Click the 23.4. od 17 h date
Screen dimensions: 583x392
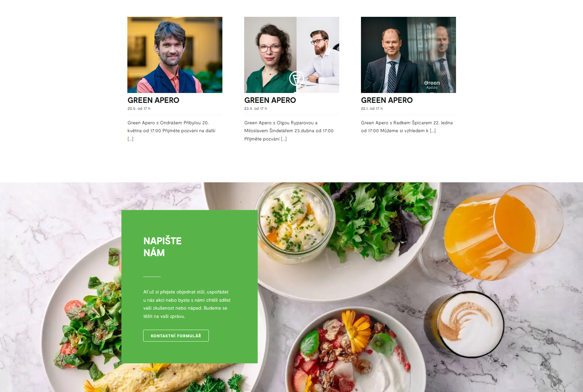coord(256,108)
